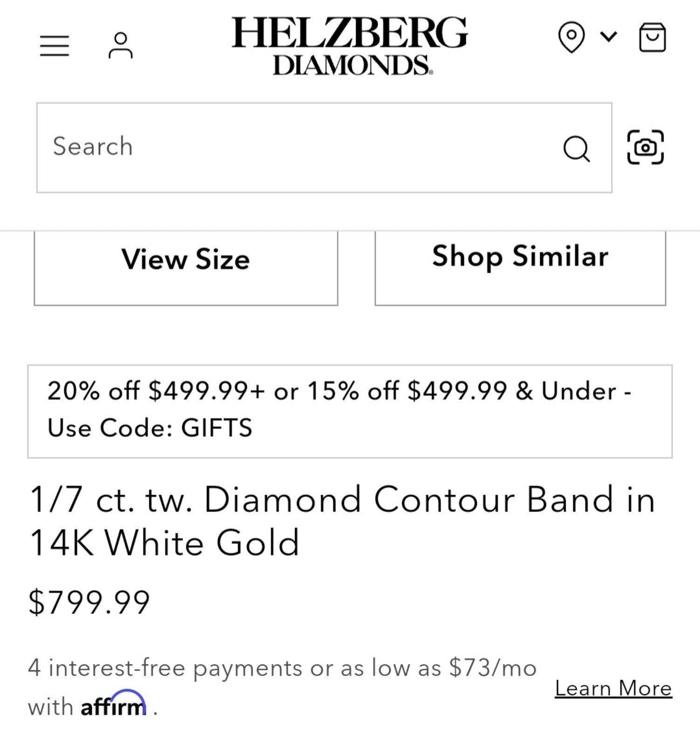Viewport: 700px width, 746px height.
Task: Click the magnifying glass search icon
Action: (577, 149)
